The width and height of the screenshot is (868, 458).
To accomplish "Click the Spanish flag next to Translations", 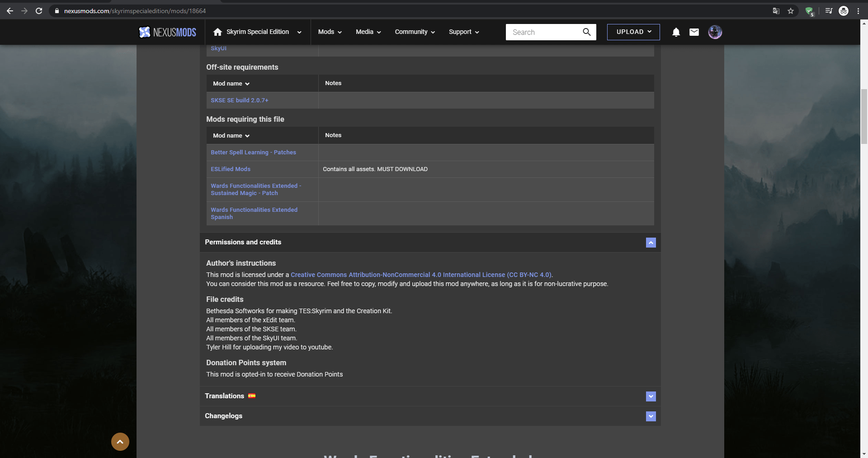I will click(x=252, y=396).
